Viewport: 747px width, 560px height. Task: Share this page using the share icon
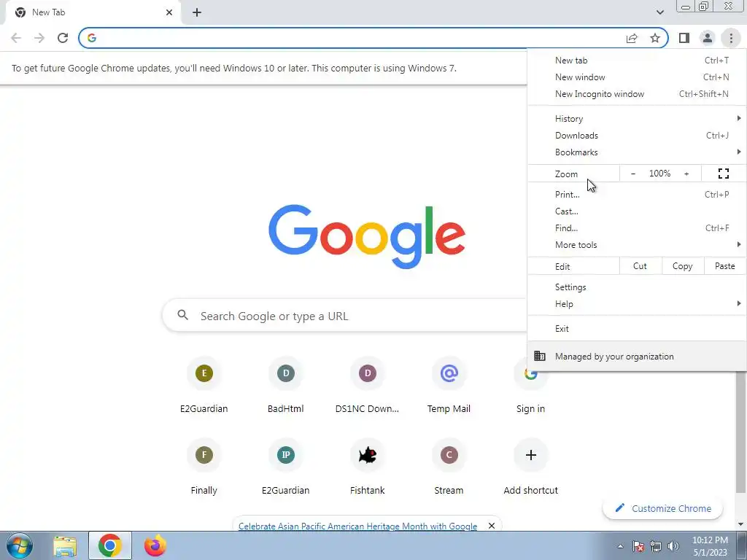(x=632, y=38)
